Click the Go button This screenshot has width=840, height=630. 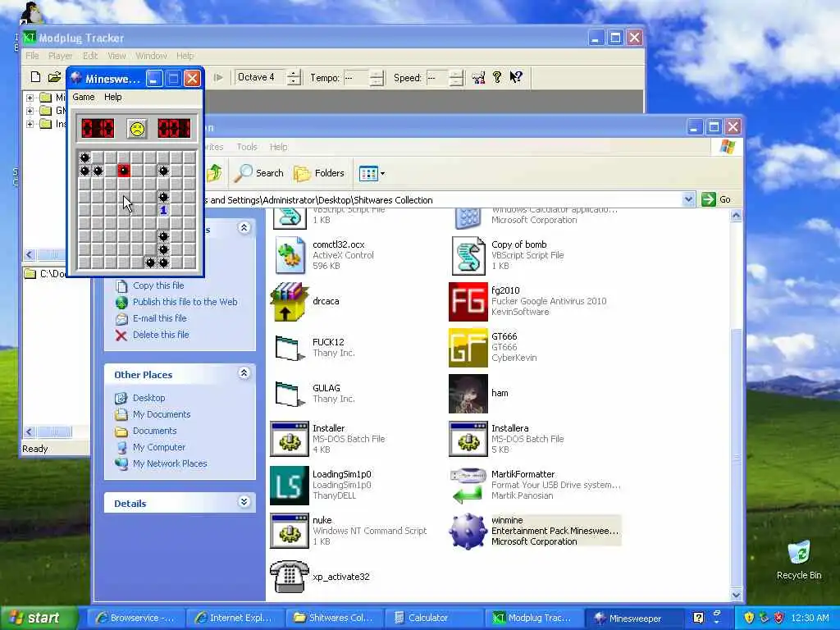point(716,199)
